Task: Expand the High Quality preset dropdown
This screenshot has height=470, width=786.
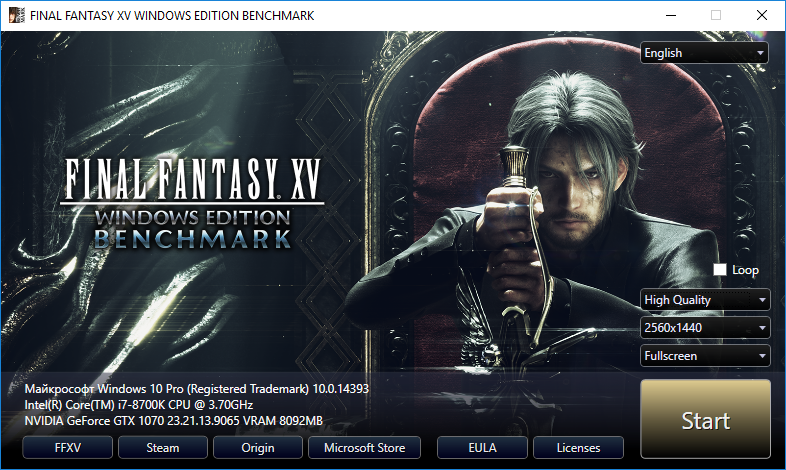Action: pos(705,300)
